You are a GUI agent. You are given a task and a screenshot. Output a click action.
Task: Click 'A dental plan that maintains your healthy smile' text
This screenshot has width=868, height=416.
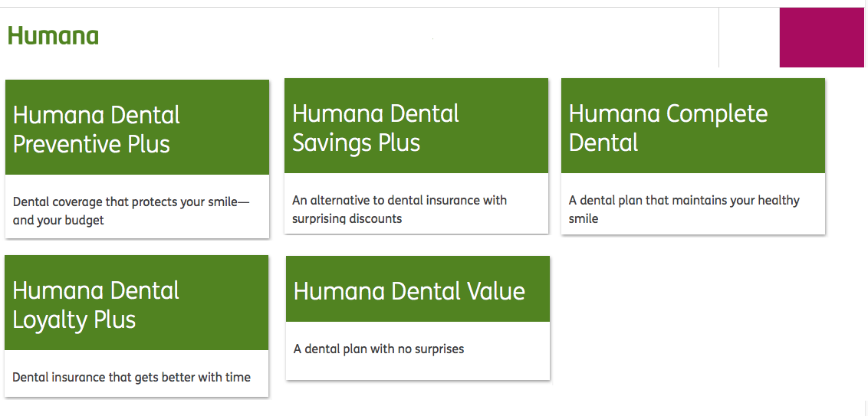pos(684,209)
